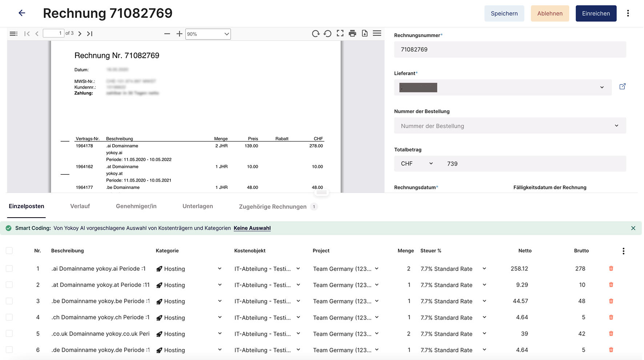
Task: Switch to the Verlauf tab
Action: 80,206
